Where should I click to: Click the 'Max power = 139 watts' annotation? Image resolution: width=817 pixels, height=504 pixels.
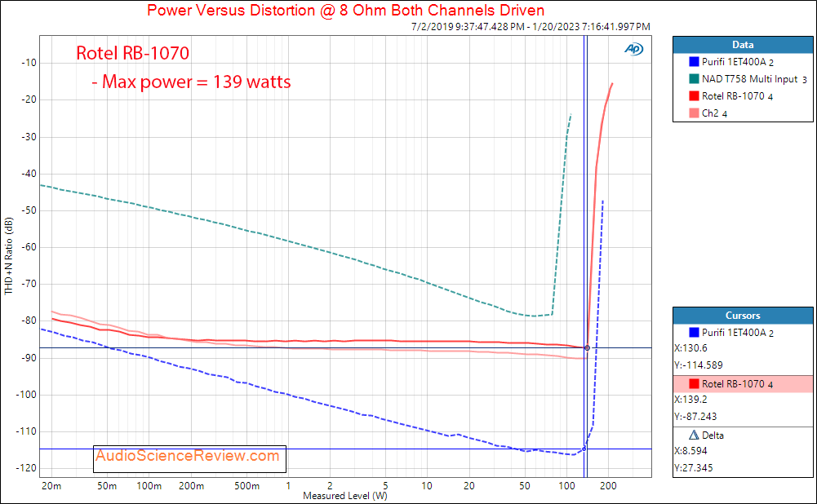coord(191,82)
